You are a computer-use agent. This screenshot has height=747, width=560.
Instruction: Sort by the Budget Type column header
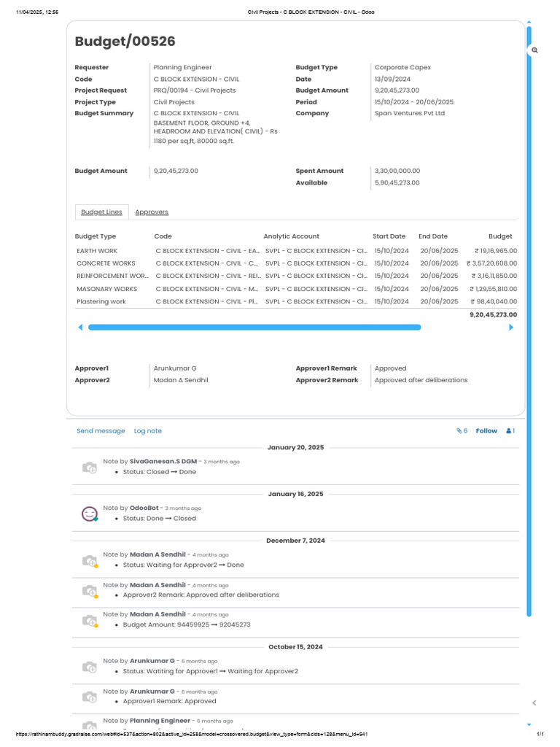pos(96,236)
